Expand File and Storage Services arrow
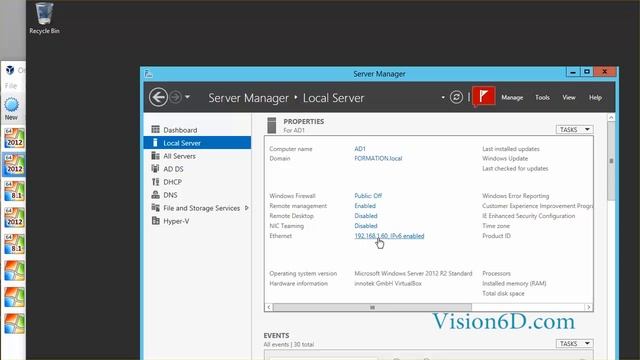 (x=247, y=208)
